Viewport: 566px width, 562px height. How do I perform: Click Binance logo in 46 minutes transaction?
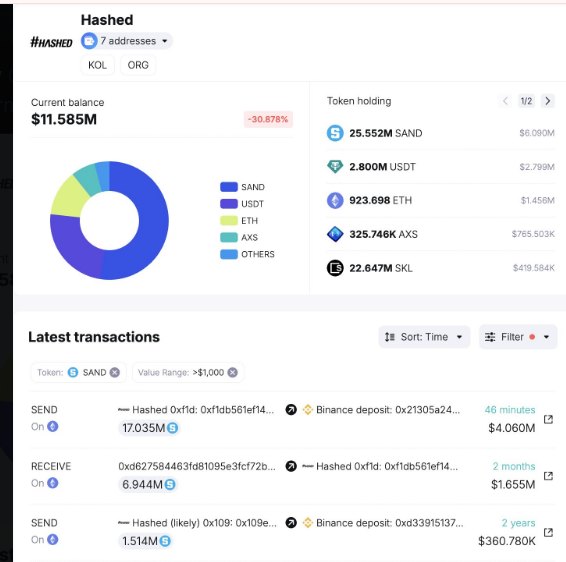[308, 410]
